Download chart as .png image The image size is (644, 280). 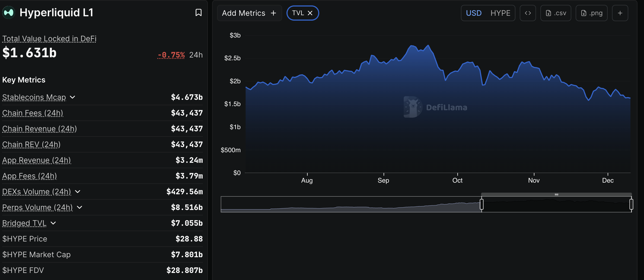coord(591,13)
